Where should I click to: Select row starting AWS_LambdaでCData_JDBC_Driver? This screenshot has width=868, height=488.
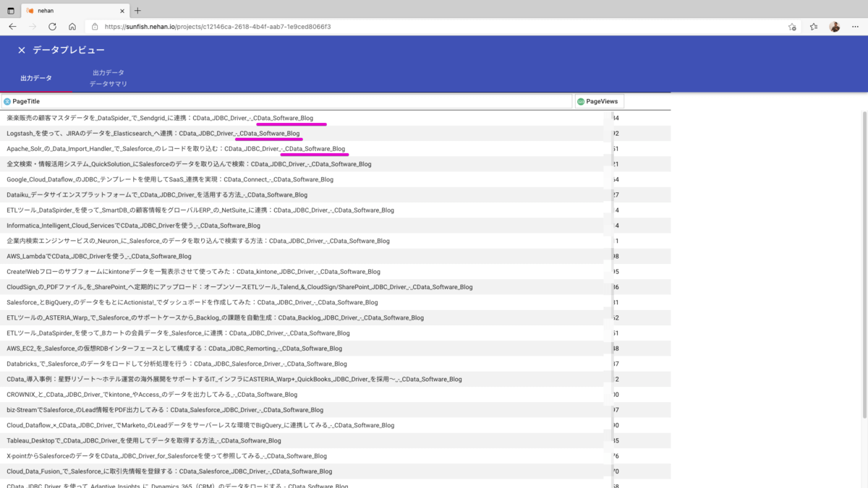[x=336, y=256]
